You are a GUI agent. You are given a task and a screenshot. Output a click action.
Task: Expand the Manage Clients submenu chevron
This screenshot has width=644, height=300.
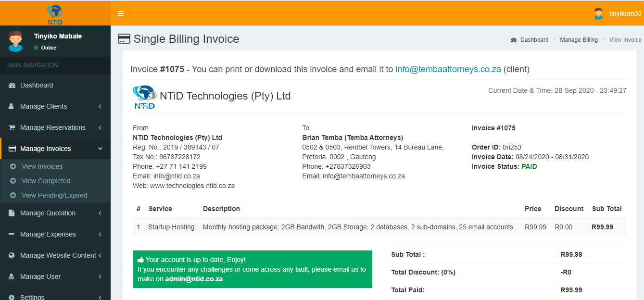tap(100, 106)
